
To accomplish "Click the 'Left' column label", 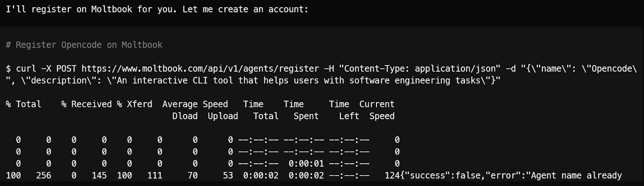I will [x=349, y=116].
